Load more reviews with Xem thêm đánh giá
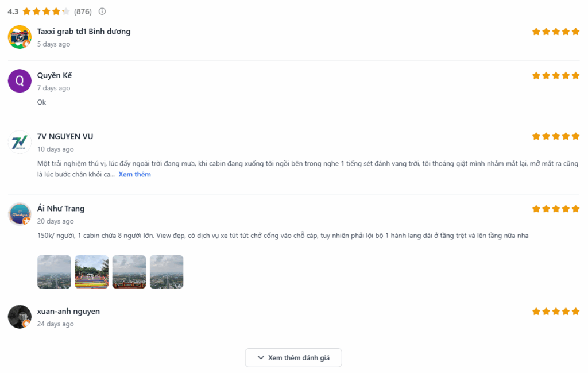588x373 pixels. coord(293,357)
